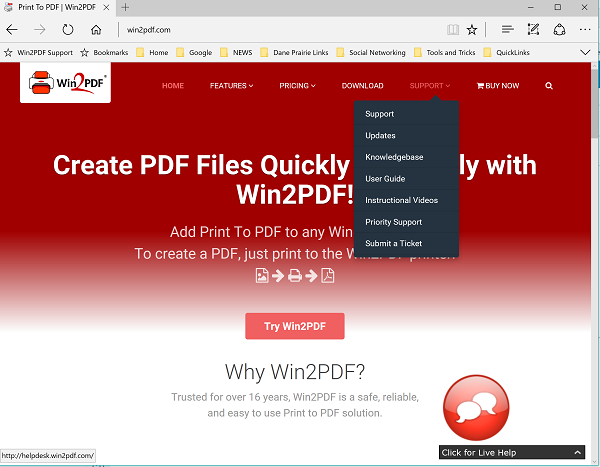Open the Google favorites folder
600x467 pixels.
coord(194,52)
